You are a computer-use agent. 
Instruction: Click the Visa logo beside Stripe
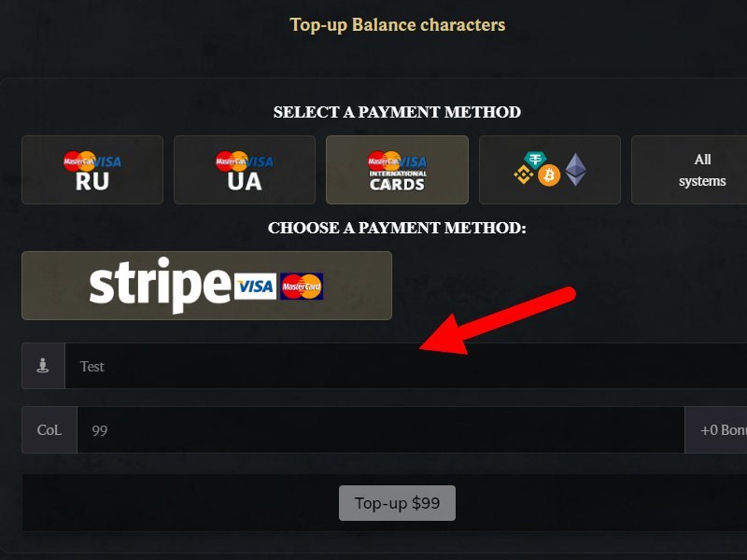point(255,287)
